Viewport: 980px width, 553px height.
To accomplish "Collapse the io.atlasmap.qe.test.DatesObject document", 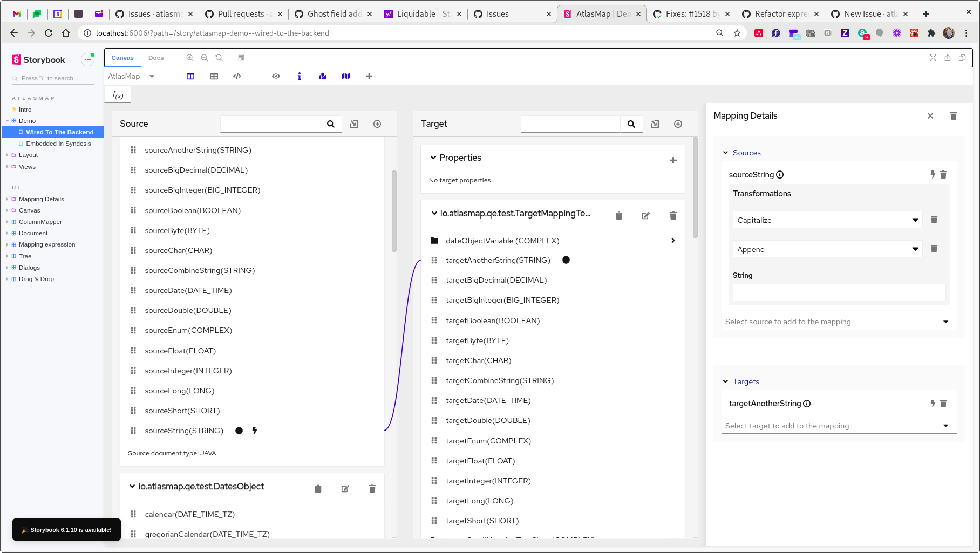I will point(132,486).
